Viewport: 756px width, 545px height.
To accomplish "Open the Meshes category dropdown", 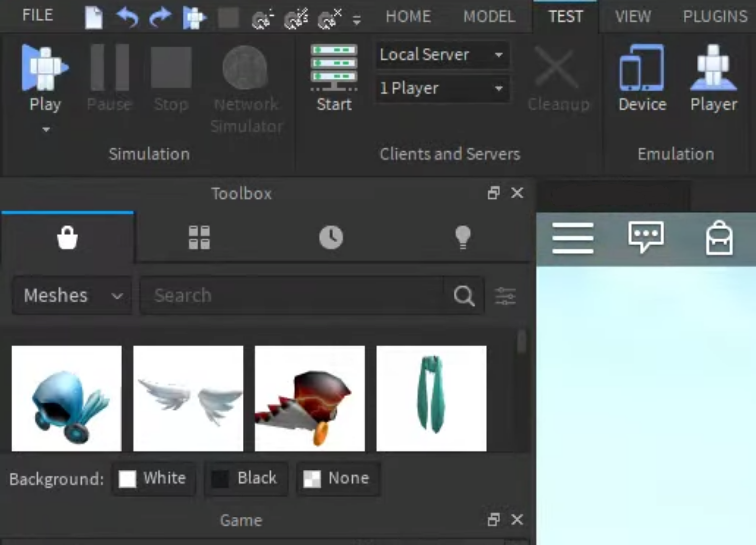I will (x=72, y=296).
